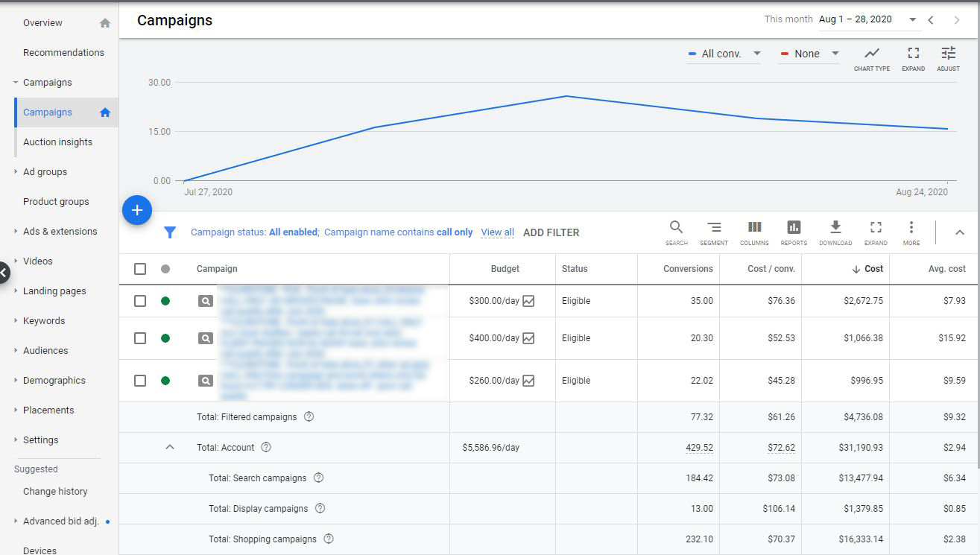This screenshot has width=980, height=555.
Task: Open table Search magnifier icon
Action: [676, 227]
